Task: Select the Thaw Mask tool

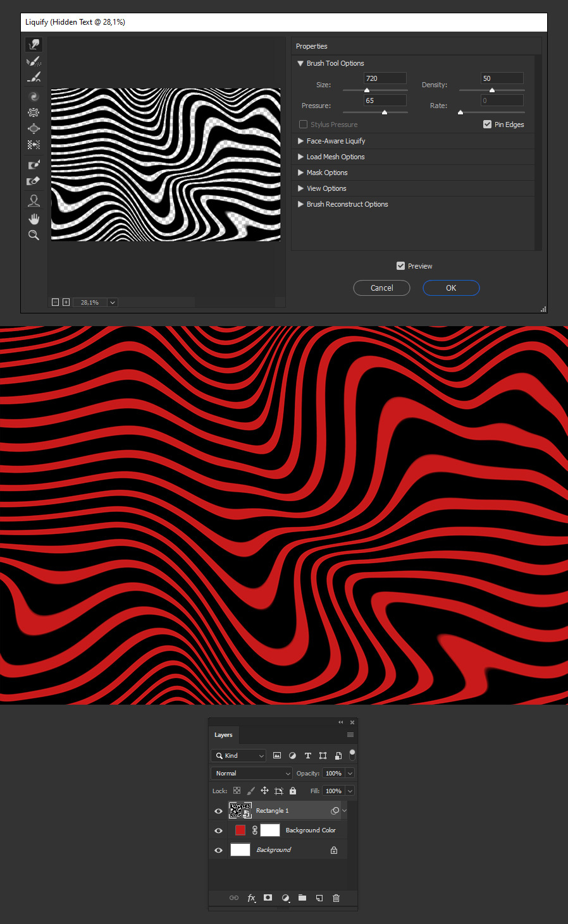Action: (34, 181)
